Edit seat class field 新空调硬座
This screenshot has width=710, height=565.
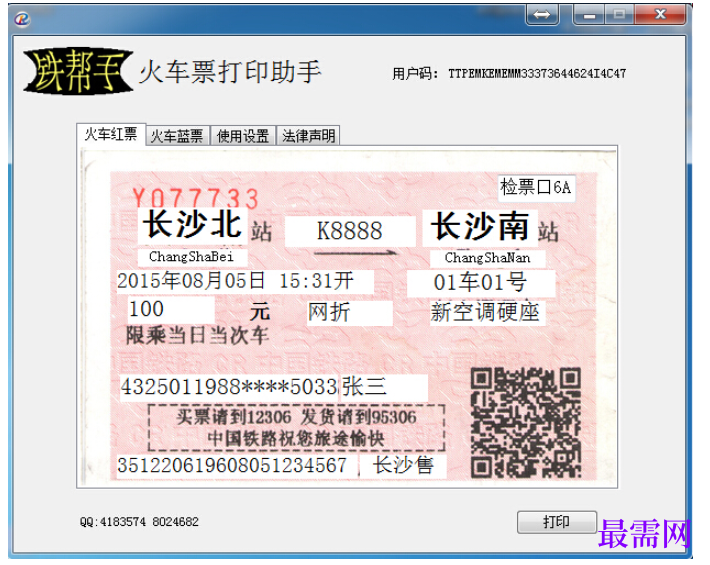pyautogui.click(x=487, y=312)
